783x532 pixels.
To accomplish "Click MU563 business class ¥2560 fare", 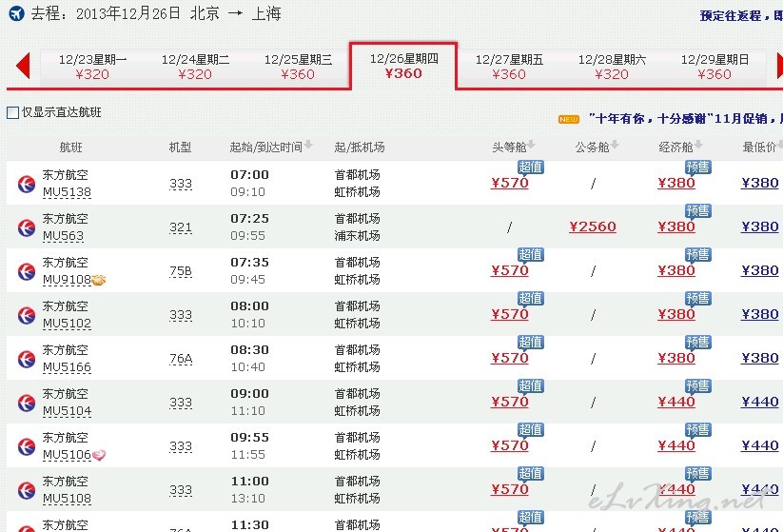I will (x=592, y=227).
